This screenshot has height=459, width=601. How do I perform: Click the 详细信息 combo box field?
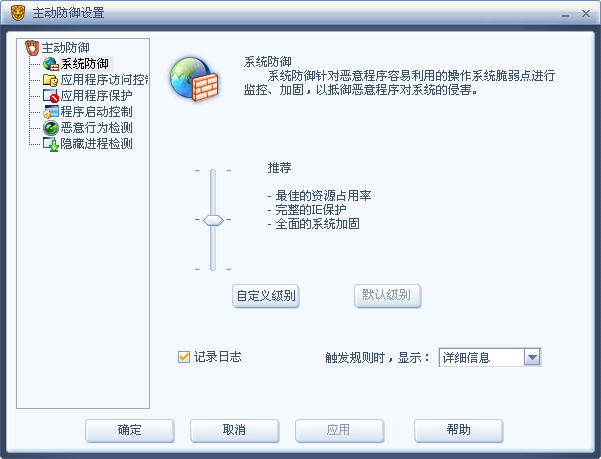coord(489,357)
